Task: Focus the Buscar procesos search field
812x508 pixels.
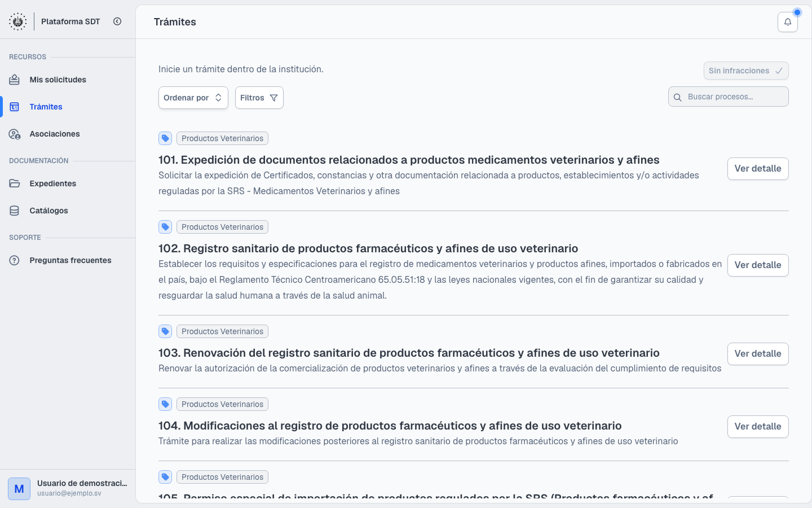Action: point(729,97)
